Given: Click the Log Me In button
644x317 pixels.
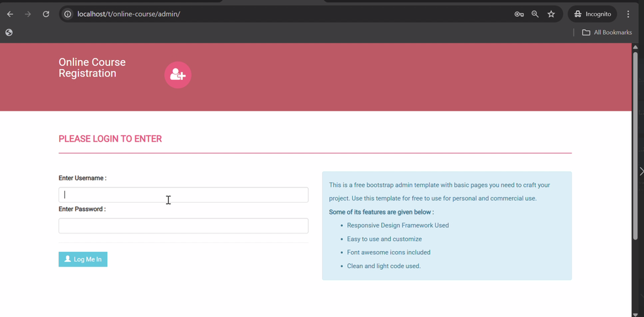Looking at the screenshot, I should click(83, 259).
